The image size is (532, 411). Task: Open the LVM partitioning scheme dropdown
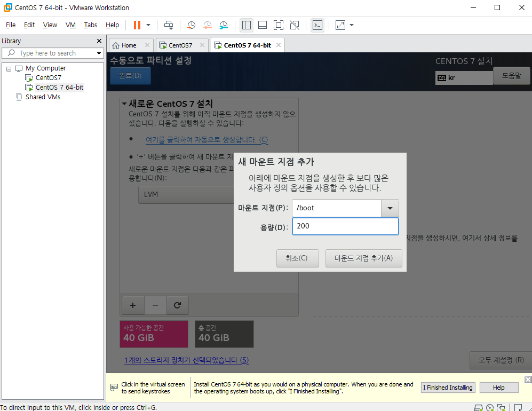(186, 194)
